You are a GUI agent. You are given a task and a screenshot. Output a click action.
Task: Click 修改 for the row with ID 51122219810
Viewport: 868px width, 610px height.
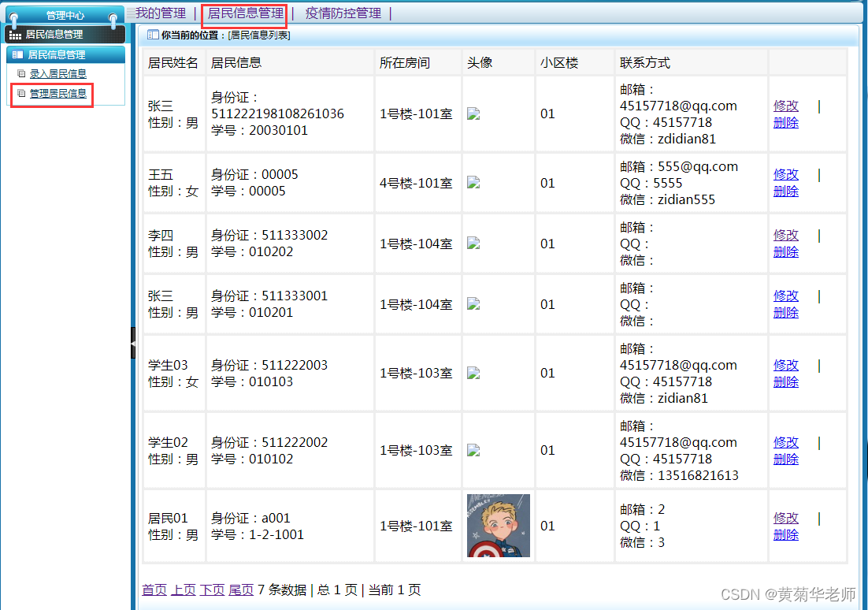tap(785, 106)
